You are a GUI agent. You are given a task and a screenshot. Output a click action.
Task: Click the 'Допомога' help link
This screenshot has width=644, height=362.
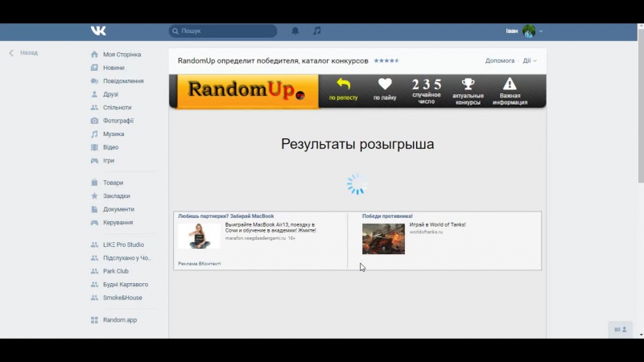pyautogui.click(x=500, y=60)
